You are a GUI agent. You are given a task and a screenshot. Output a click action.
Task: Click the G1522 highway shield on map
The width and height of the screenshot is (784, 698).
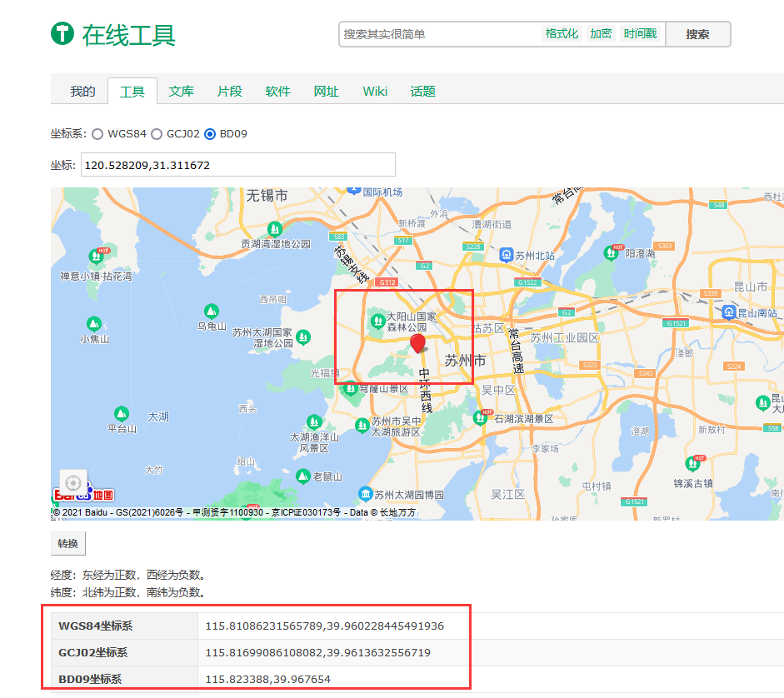tap(527, 282)
